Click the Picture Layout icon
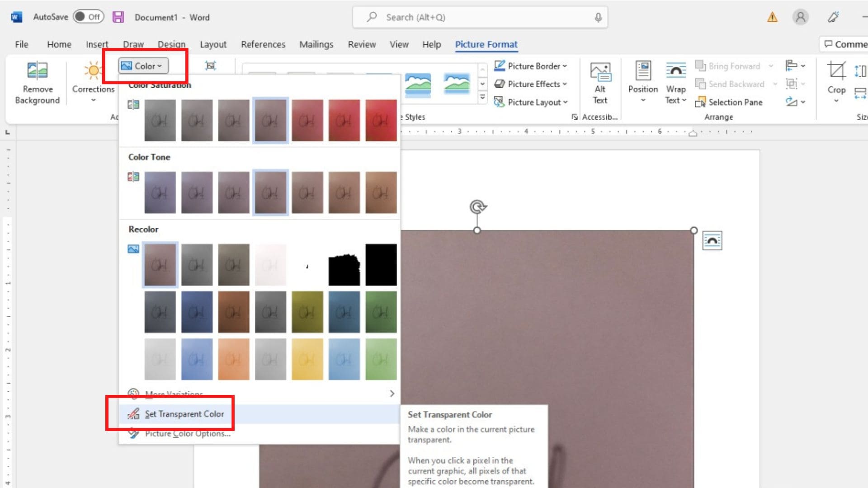The image size is (868, 488). [x=532, y=102]
